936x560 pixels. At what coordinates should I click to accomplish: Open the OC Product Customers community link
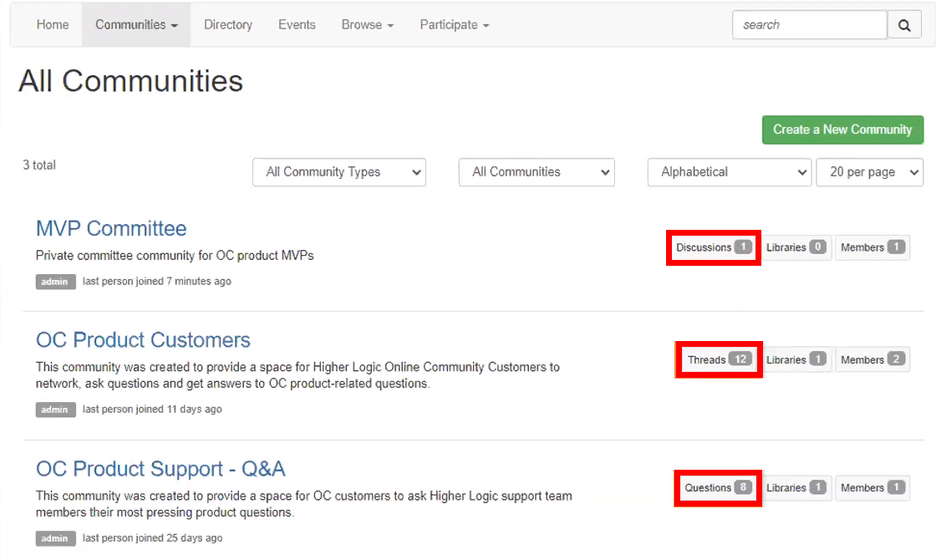point(143,339)
